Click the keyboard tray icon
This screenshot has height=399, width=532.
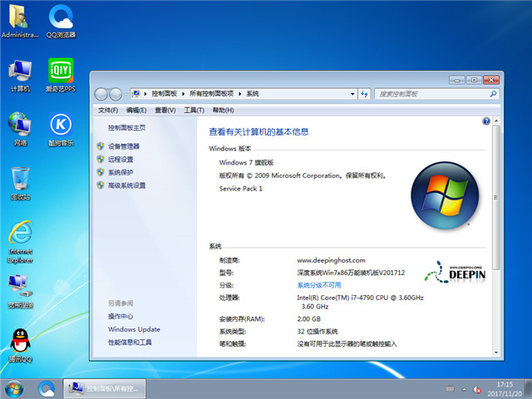(451, 389)
